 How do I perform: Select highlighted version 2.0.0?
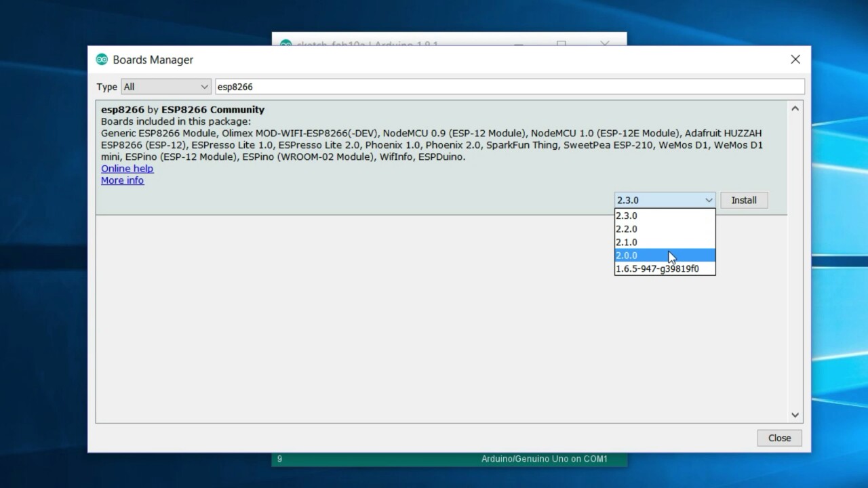(x=665, y=256)
